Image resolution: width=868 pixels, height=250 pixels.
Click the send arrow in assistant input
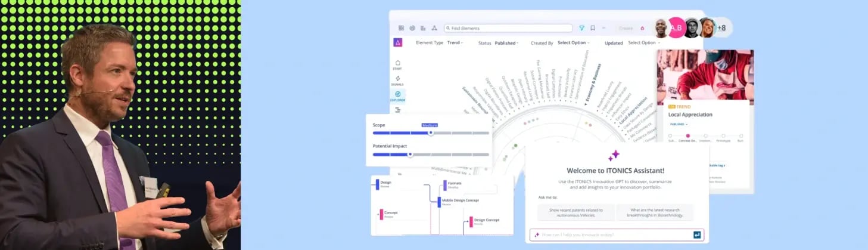[x=697, y=235]
